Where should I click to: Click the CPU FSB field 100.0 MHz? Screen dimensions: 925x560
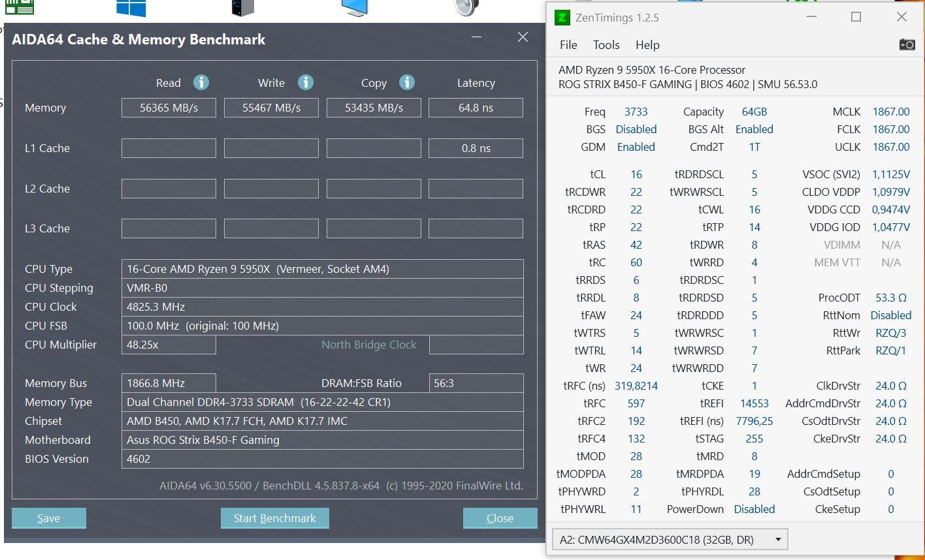(322, 326)
